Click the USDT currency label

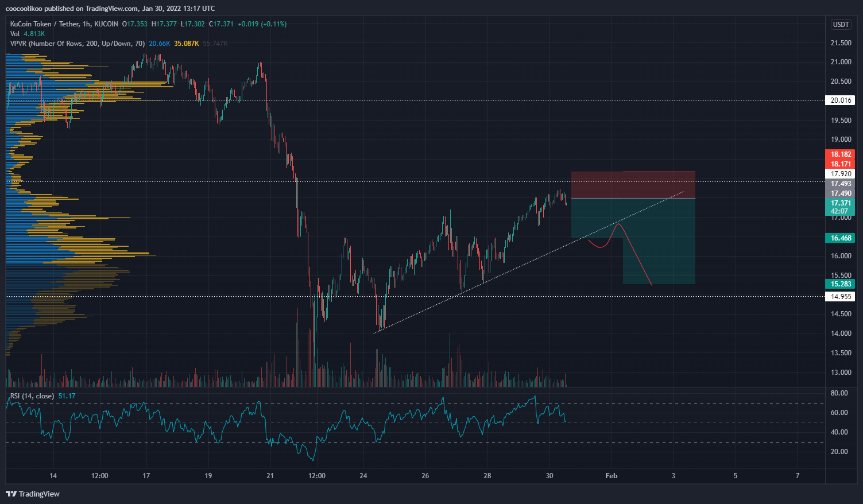[841, 24]
